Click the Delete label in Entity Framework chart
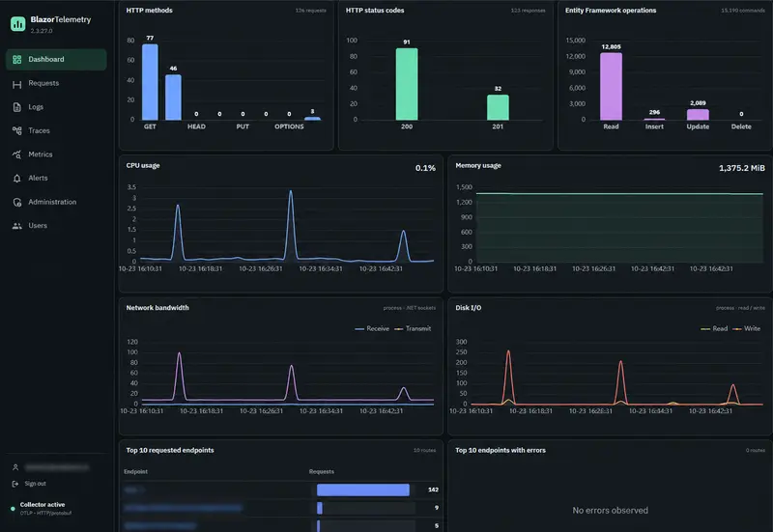The width and height of the screenshot is (773, 532). coord(741,126)
